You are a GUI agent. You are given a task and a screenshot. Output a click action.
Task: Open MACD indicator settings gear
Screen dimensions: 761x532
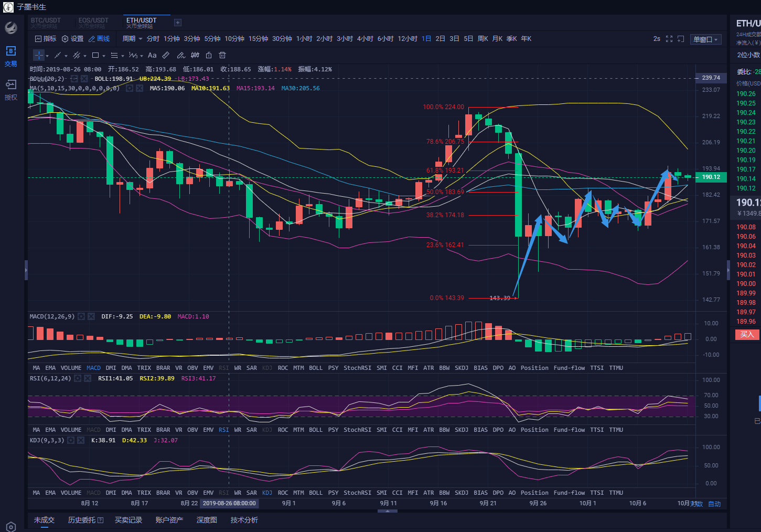pos(81,316)
